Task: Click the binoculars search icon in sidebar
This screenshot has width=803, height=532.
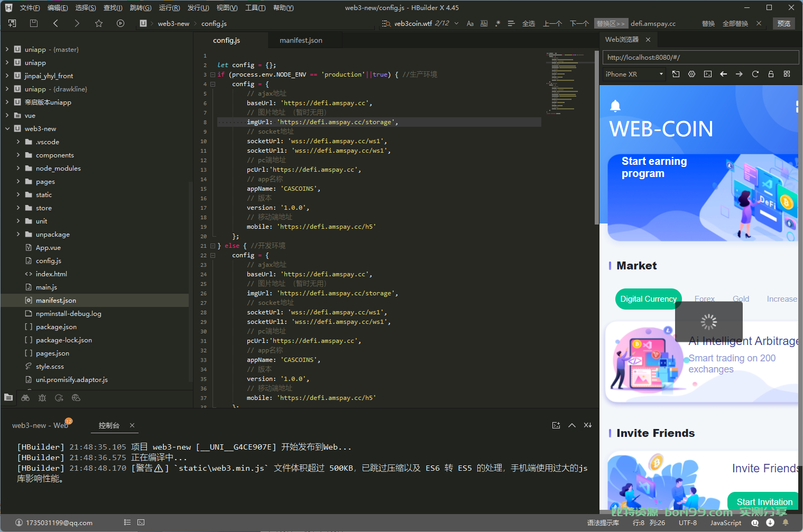Action: (x=25, y=398)
